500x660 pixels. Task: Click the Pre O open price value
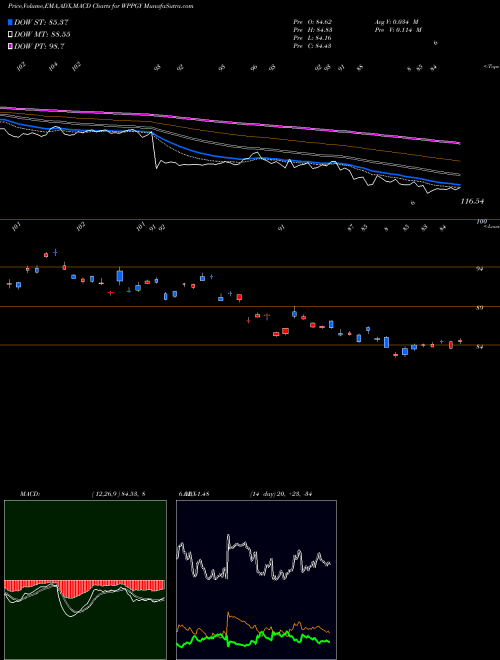(x=313, y=21)
